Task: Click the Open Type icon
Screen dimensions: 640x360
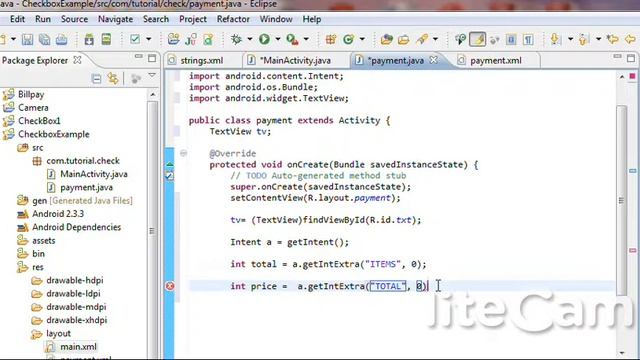Action: click(386, 39)
